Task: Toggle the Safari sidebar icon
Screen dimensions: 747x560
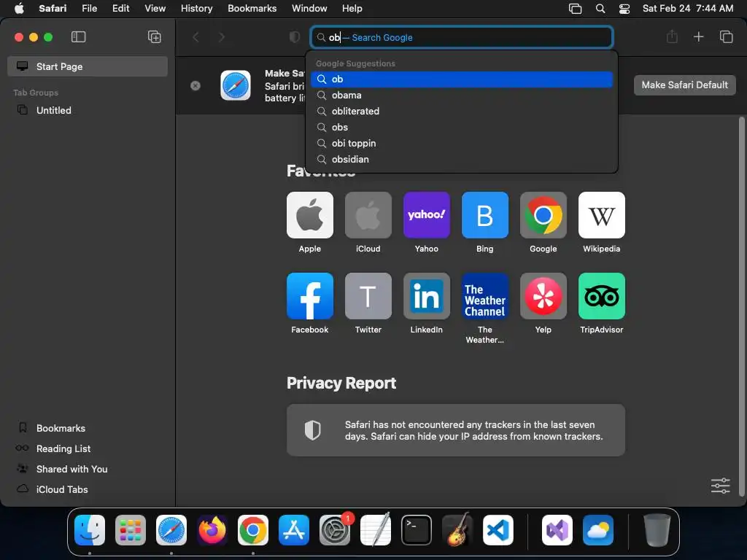Action: coord(78,37)
